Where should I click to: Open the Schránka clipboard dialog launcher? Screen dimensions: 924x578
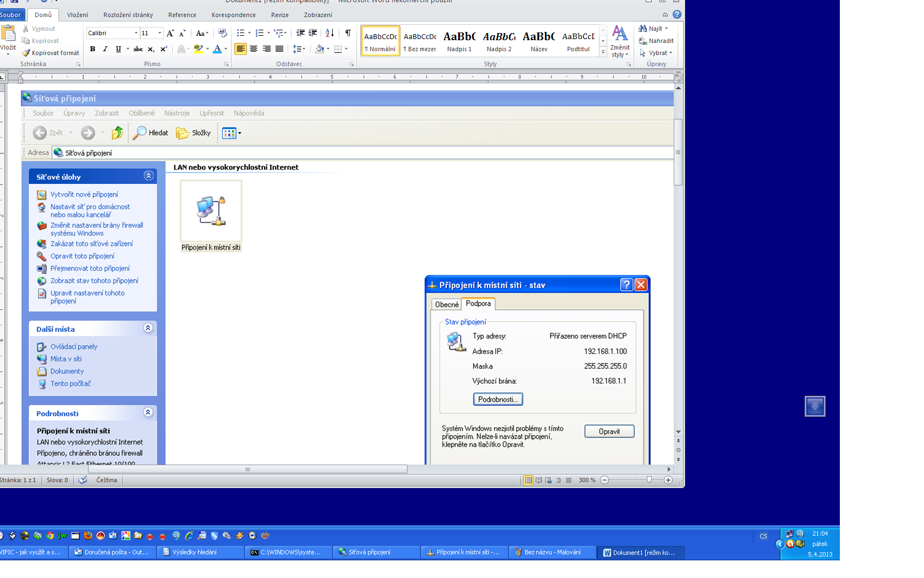(x=78, y=64)
